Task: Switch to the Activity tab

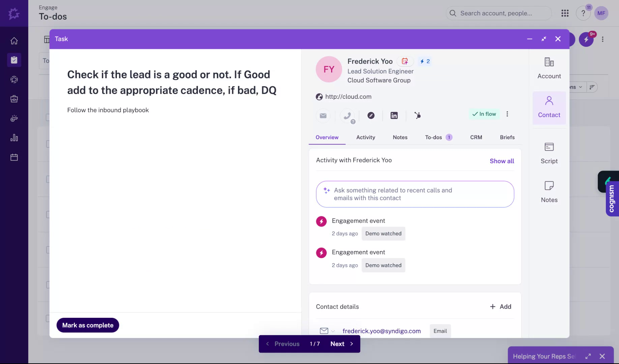Action: [365, 137]
